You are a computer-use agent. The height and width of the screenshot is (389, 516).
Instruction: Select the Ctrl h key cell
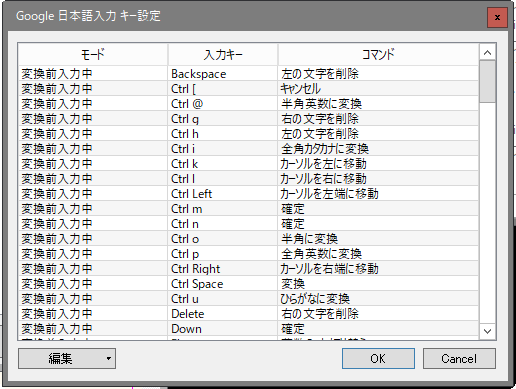pyautogui.click(x=223, y=134)
